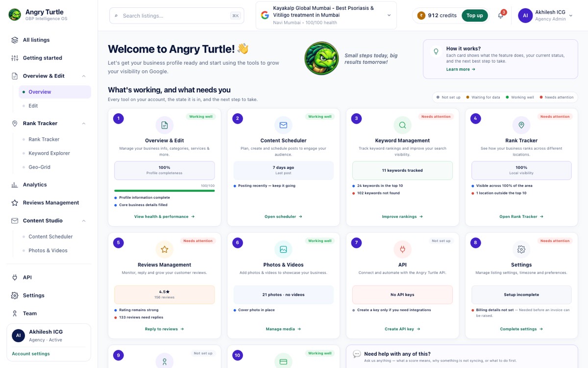Click the Create API key link
Image resolution: width=588 pixels, height=368 pixels.
tap(402, 329)
